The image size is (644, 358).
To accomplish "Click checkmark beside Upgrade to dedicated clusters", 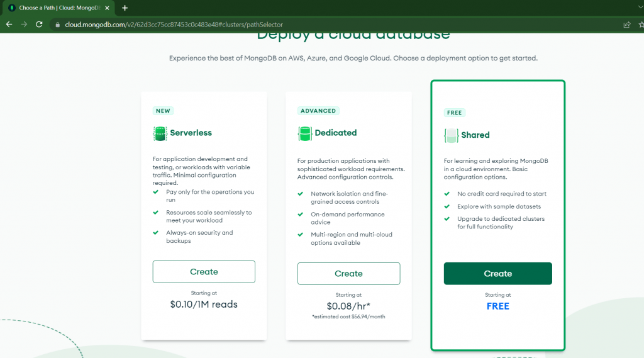I will 447,219.
